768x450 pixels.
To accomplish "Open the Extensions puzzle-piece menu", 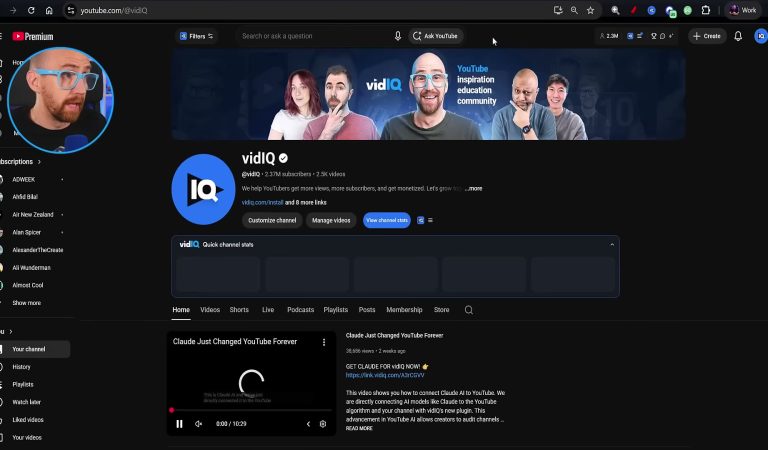I will (706, 10).
